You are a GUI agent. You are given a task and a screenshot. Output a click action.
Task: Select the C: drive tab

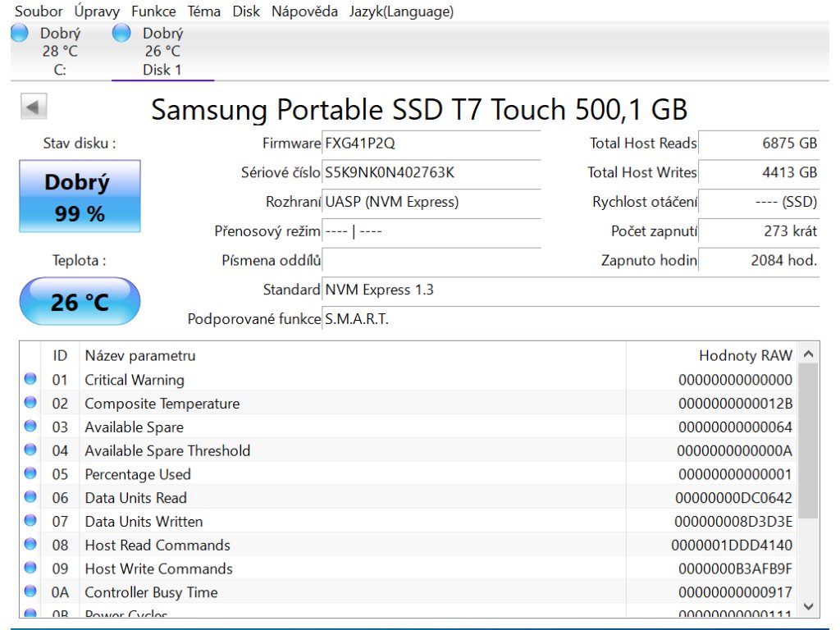point(60,51)
